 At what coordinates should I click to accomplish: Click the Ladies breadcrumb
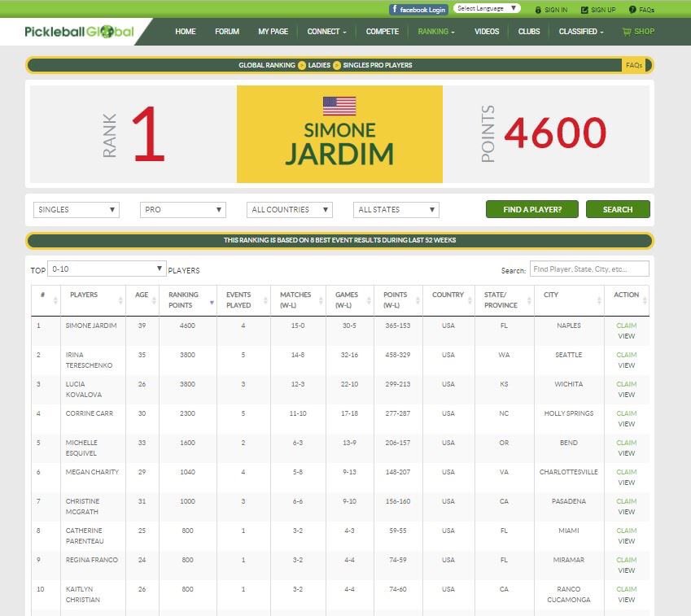[319, 65]
